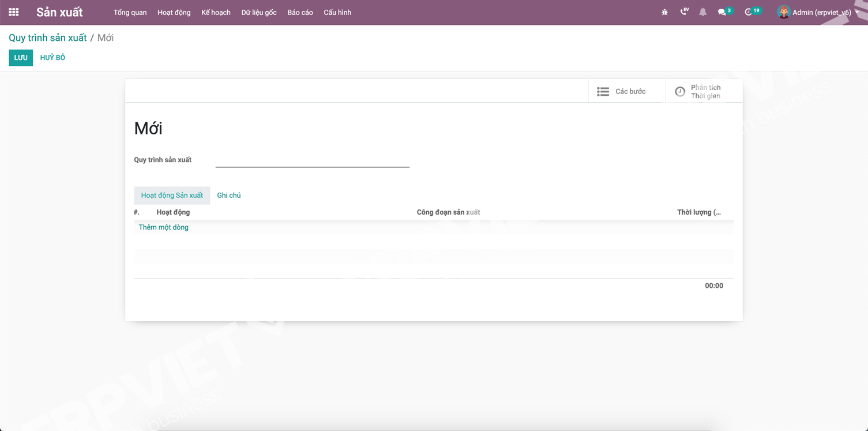868x431 pixels.
Task: Click the Các bước stat button
Action: (x=627, y=91)
